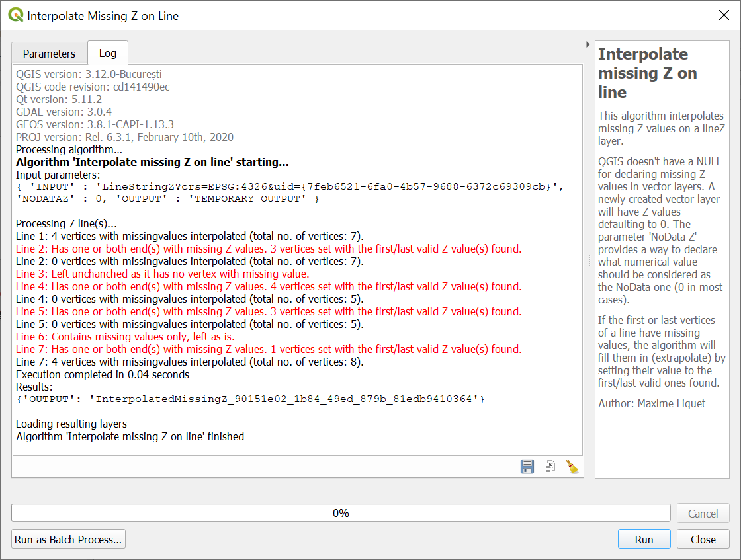Click the bold 'Algorithm ... starting...' line
Image resolution: width=741 pixels, height=560 pixels.
[x=152, y=162]
